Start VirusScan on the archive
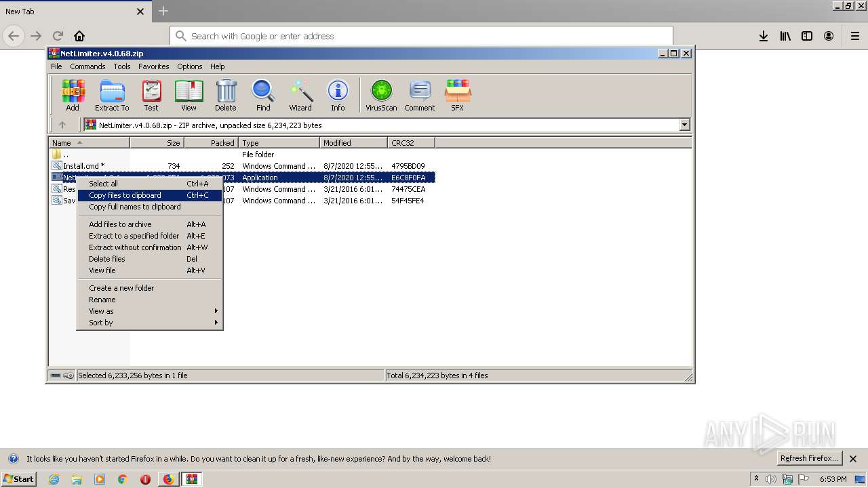 coord(381,95)
